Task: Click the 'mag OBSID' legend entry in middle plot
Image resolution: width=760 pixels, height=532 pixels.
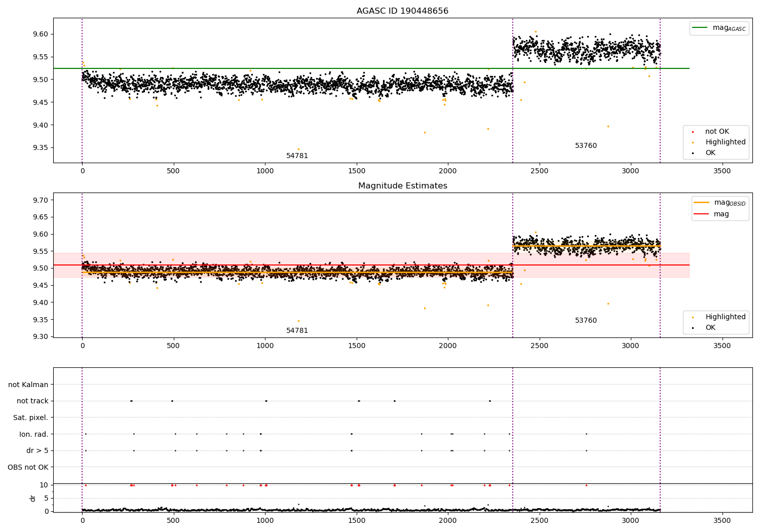Action: tap(719, 203)
